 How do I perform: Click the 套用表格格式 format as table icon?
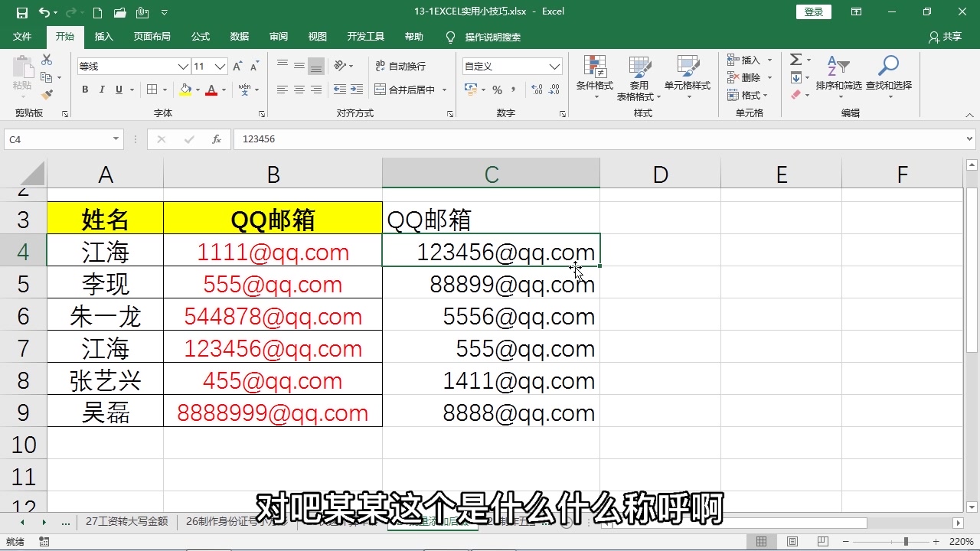639,77
